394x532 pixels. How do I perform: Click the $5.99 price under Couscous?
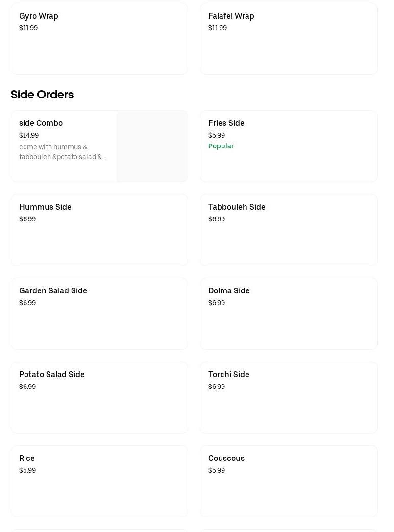[x=217, y=470]
